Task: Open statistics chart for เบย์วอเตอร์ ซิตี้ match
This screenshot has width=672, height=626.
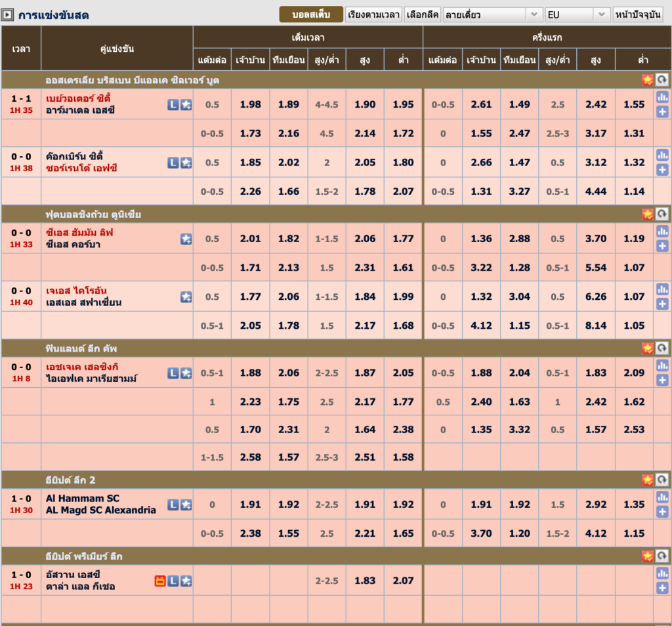Action: click(x=662, y=97)
